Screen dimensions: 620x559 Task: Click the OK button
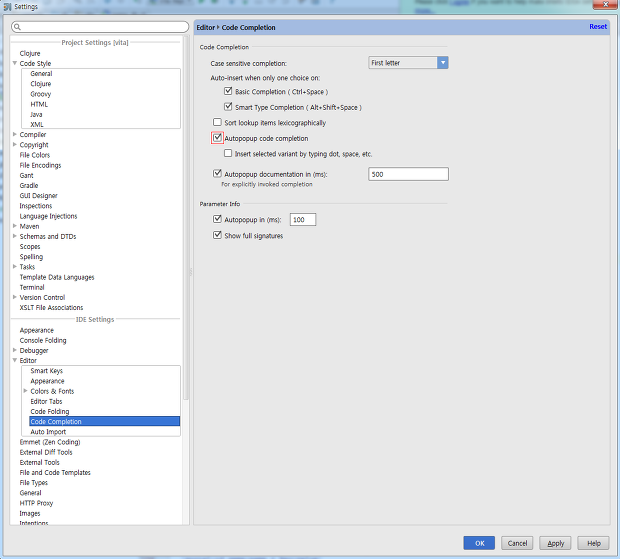coord(479,543)
